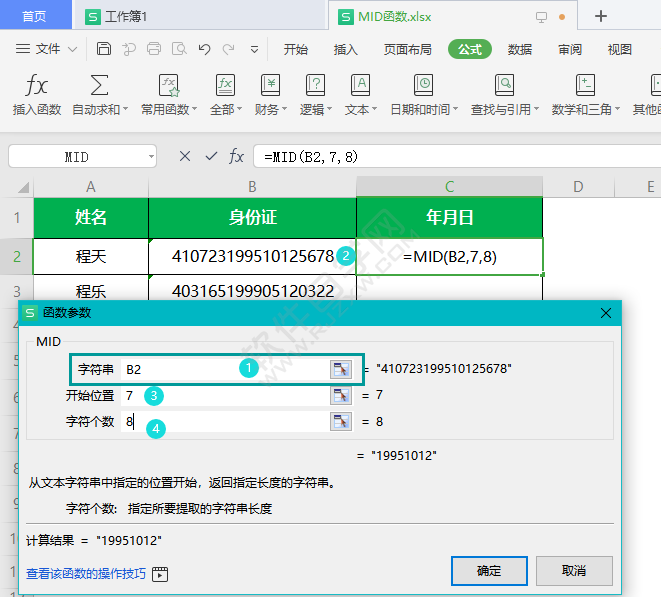The image size is (661, 597).
Task: Open the Common Functions icon
Action: point(169,85)
